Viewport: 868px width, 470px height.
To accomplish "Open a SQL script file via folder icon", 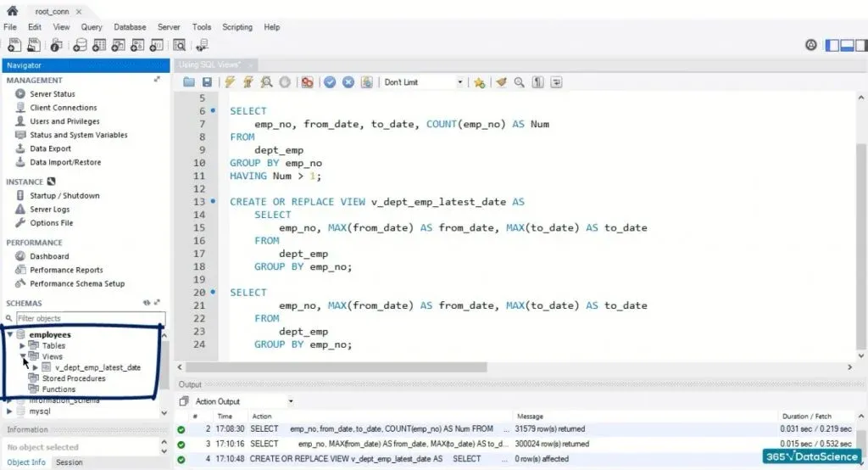I will [x=190, y=82].
